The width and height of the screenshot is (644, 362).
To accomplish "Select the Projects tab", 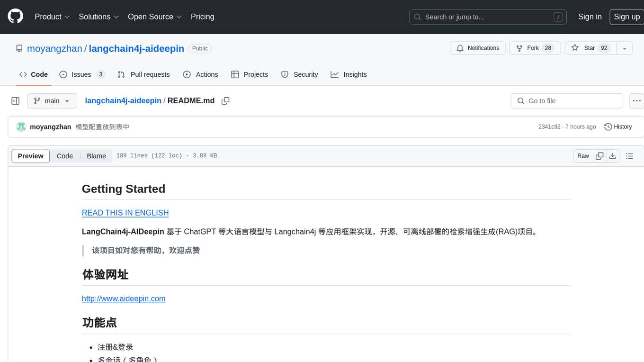I will click(250, 74).
